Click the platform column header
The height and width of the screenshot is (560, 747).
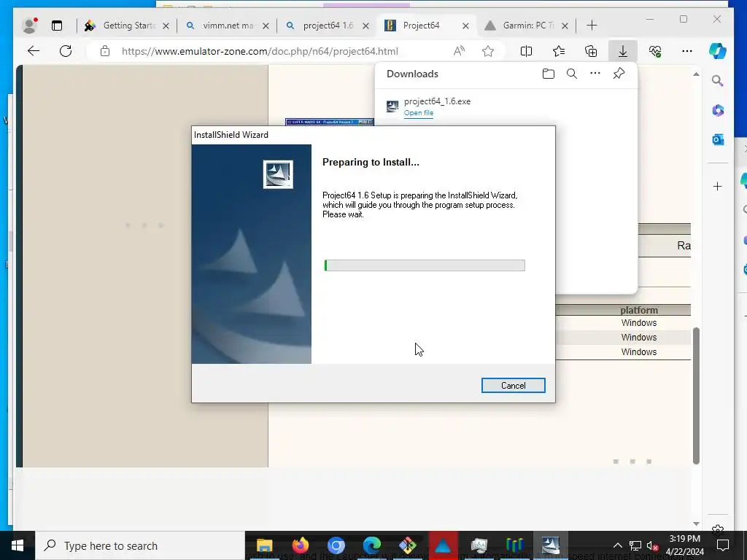pyautogui.click(x=639, y=310)
